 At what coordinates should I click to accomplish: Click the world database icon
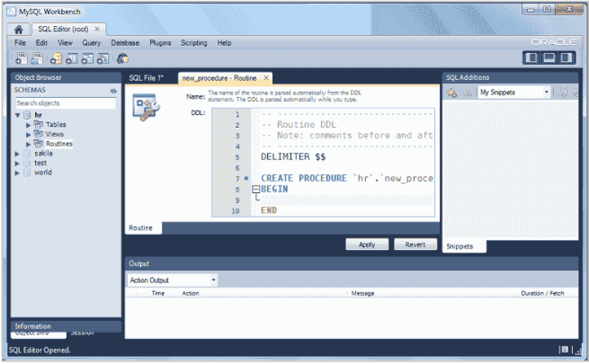tap(27, 173)
